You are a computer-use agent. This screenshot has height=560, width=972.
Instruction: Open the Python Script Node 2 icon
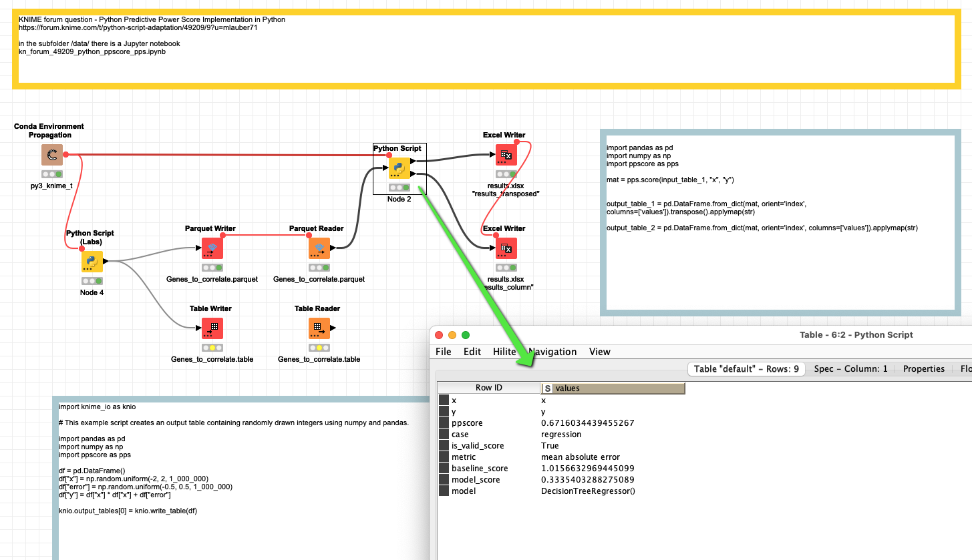399,168
